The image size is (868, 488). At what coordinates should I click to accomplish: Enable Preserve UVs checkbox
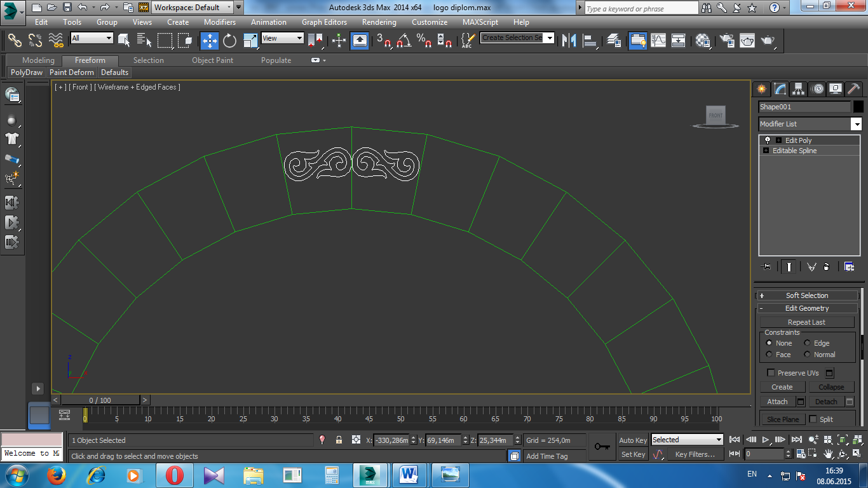(771, 373)
